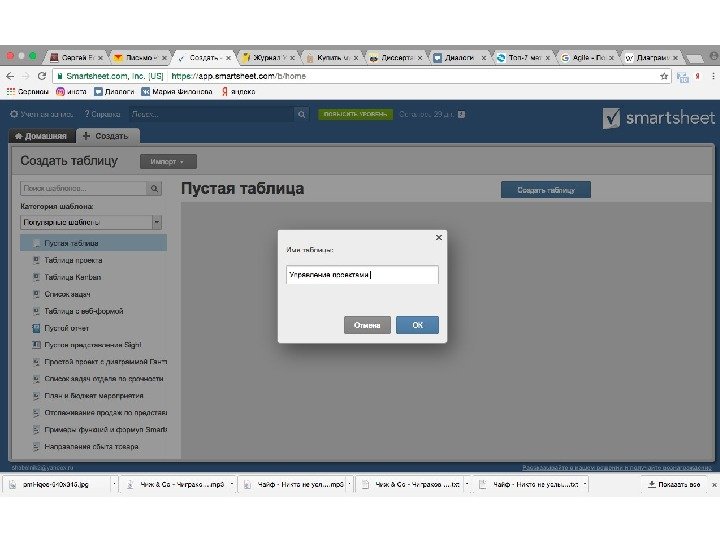720x540 pixels.
Task: Switch to the Домашняя tab
Action: [x=41, y=136]
